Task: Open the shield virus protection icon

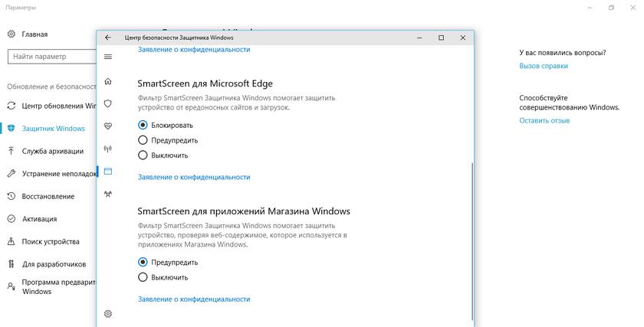Action: pos(107,103)
